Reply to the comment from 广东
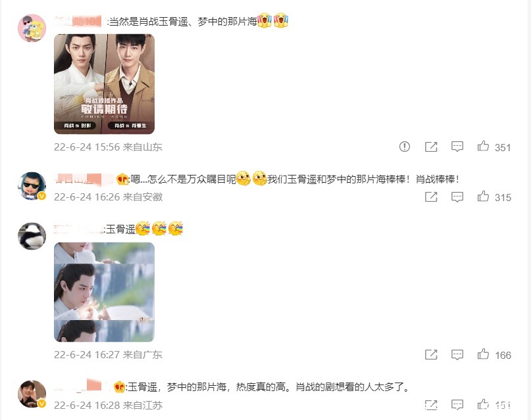The image size is (531, 420). click(x=457, y=354)
